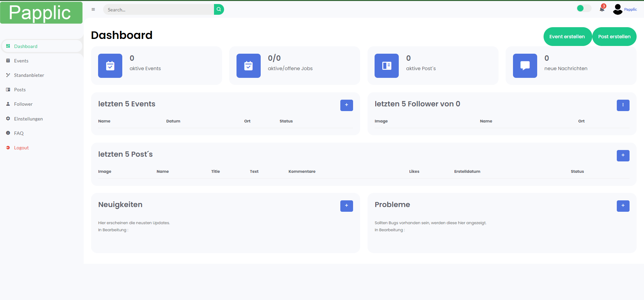Open the Events menu item
644x300 pixels.
42,61
